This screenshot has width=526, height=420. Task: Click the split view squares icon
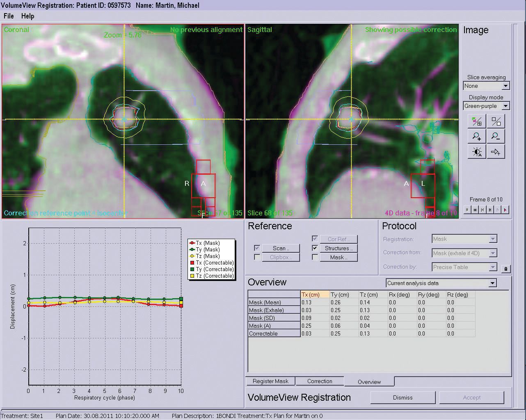tap(496, 121)
